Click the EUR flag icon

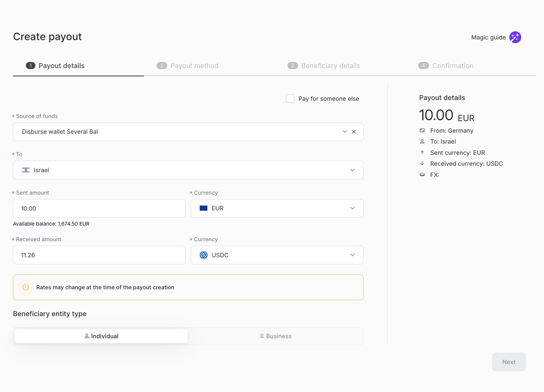[203, 208]
